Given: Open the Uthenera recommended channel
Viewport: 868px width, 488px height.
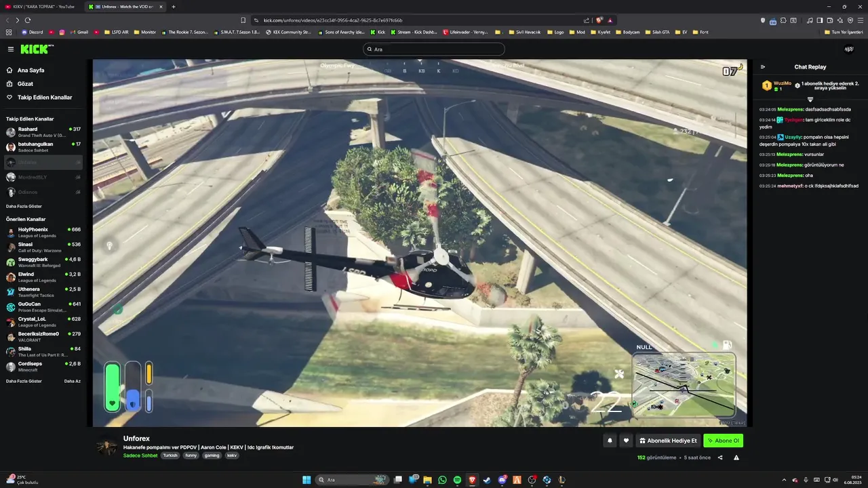Looking at the screenshot, I should click(x=43, y=291).
